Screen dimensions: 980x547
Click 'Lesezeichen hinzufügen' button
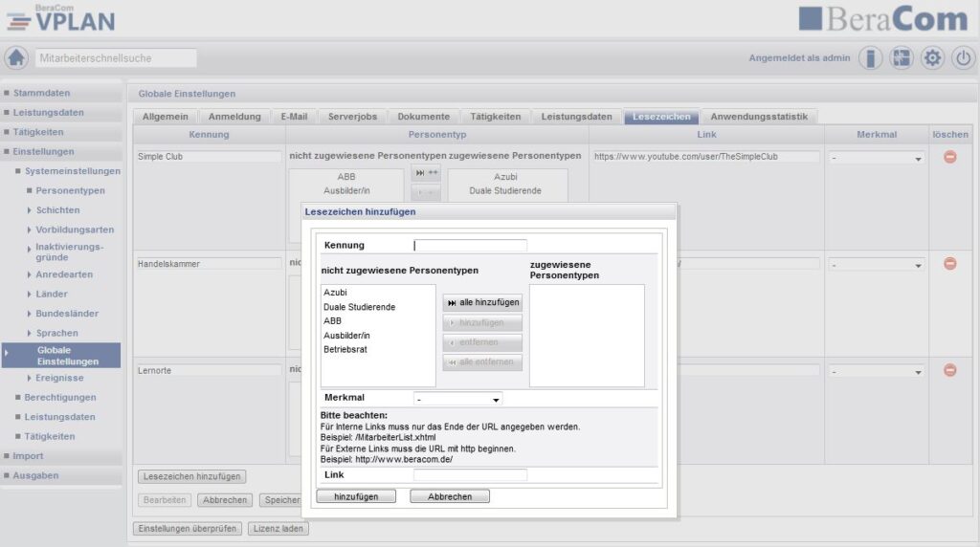click(191, 476)
